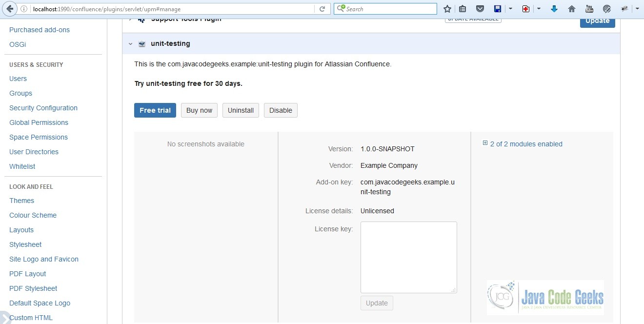Click the floppy disk save icon
Image resolution: width=644 pixels, height=324 pixels.
(497, 8)
